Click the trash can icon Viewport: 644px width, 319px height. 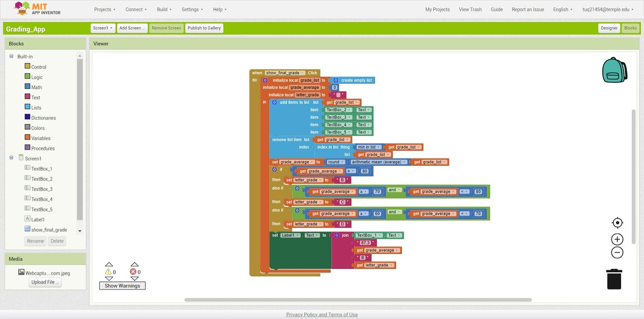tap(614, 279)
